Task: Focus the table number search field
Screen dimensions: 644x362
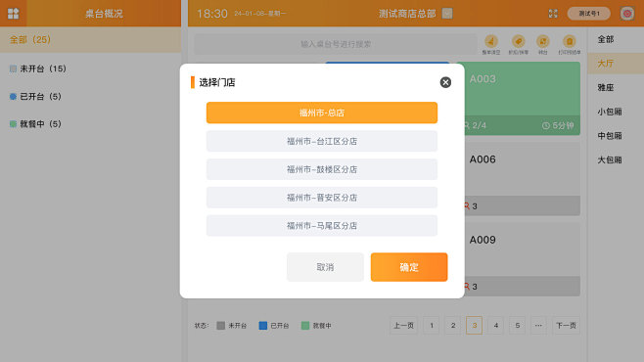Action: [336, 44]
